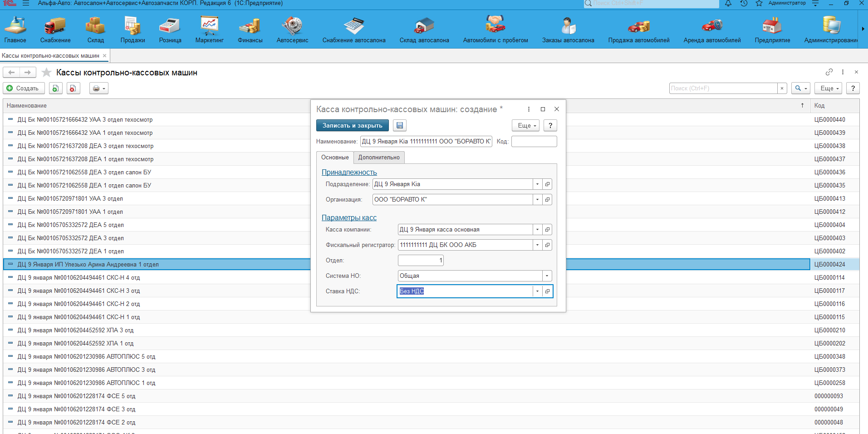
Task: Click the copy item toolbar icon
Action: (55, 88)
